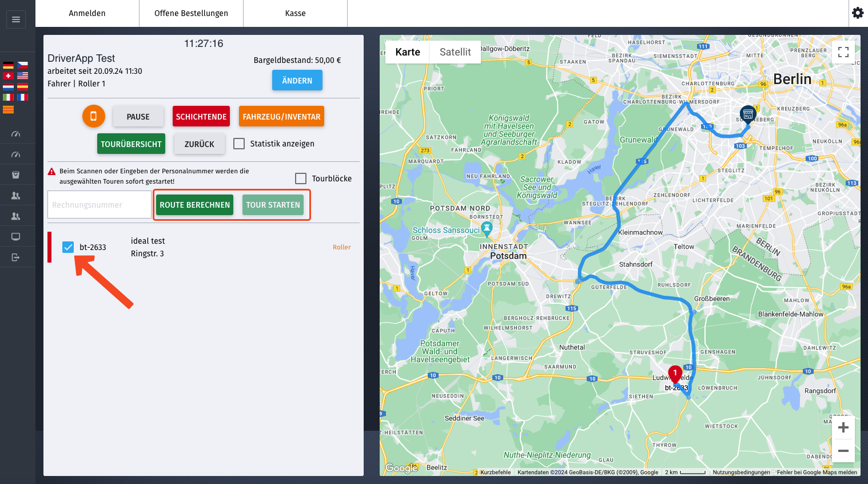Open the monitor icon in the sidebar
Image resolution: width=868 pixels, height=484 pixels.
pos(16,237)
